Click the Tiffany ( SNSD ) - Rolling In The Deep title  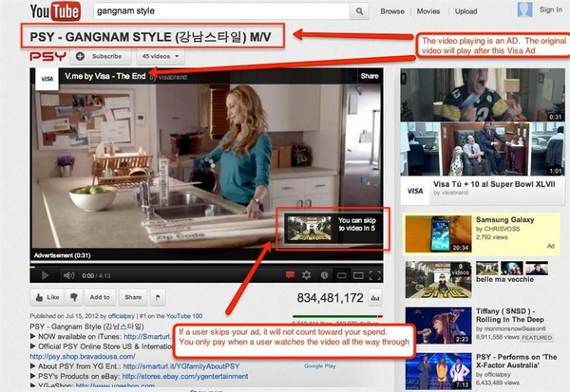[510, 315]
